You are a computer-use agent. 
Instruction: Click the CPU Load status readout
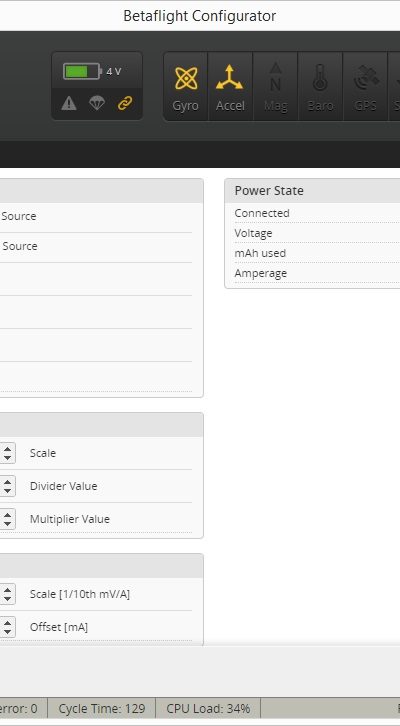click(x=208, y=708)
